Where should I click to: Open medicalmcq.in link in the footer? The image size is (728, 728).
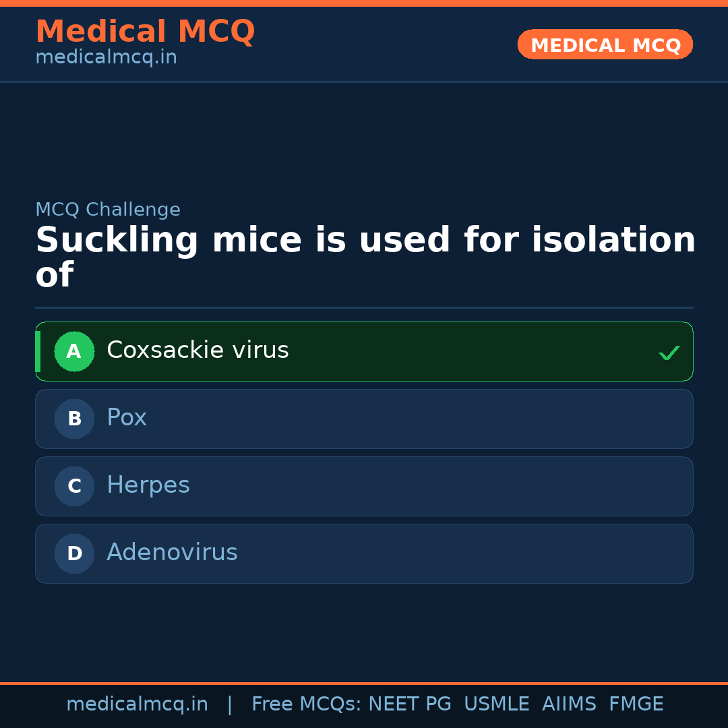pyautogui.click(x=137, y=704)
